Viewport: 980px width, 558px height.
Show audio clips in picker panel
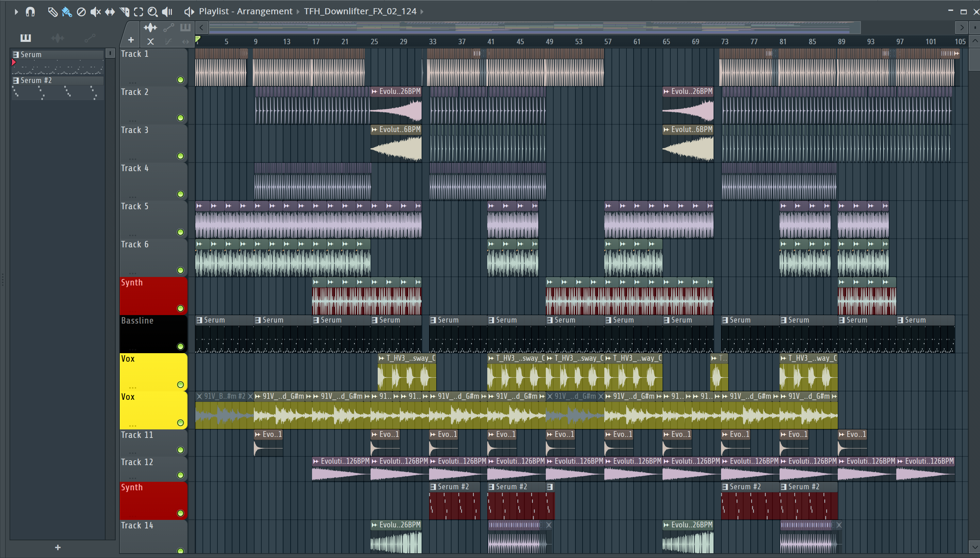click(x=58, y=37)
